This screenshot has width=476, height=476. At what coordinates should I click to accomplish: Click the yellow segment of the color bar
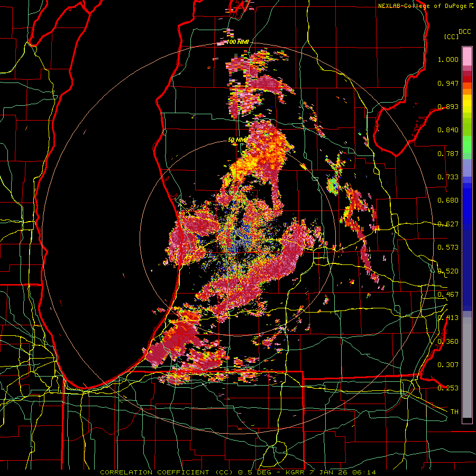pyautogui.click(x=467, y=104)
